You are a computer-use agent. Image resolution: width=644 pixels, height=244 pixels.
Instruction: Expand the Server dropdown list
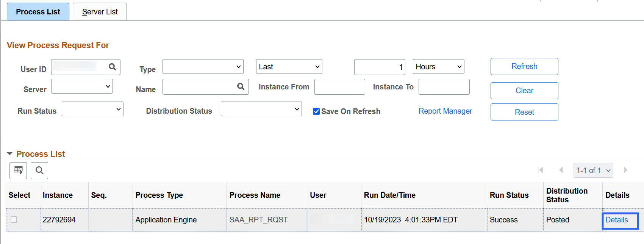(82, 86)
